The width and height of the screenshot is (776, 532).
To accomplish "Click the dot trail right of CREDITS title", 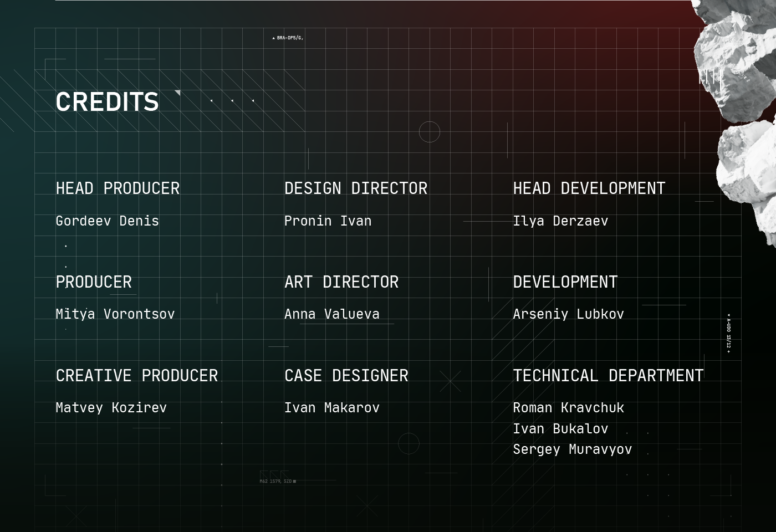I will pyautogui.click(x=232, y=100).
